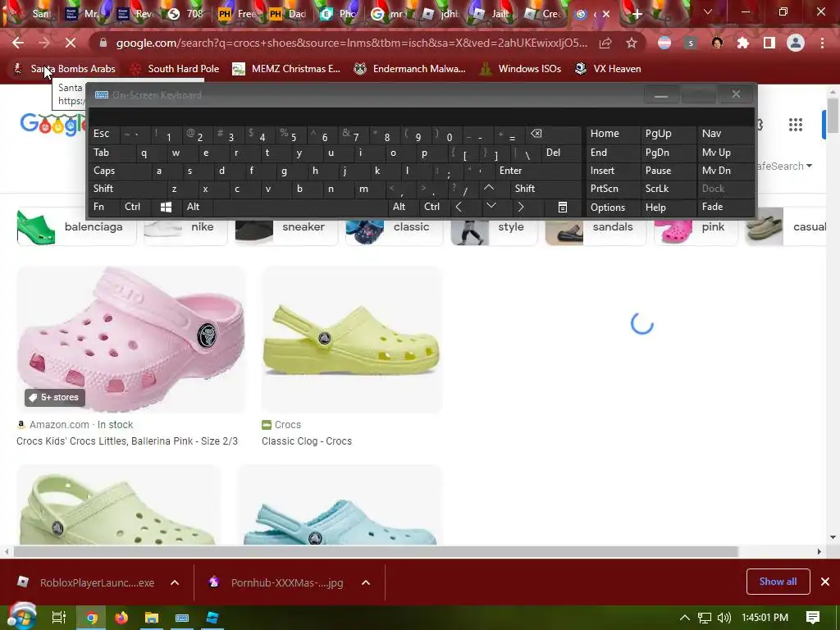
Task: Show hidden system tray icons
Action: 685,618
